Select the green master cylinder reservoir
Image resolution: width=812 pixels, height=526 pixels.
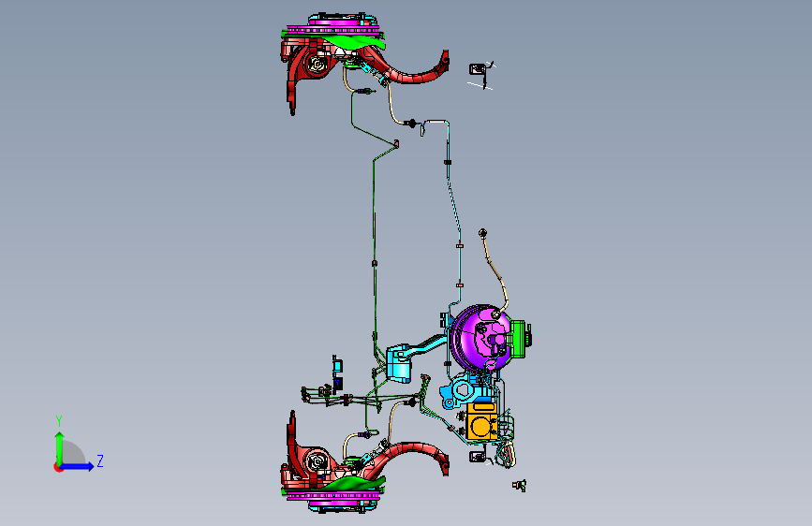point(521,339)
